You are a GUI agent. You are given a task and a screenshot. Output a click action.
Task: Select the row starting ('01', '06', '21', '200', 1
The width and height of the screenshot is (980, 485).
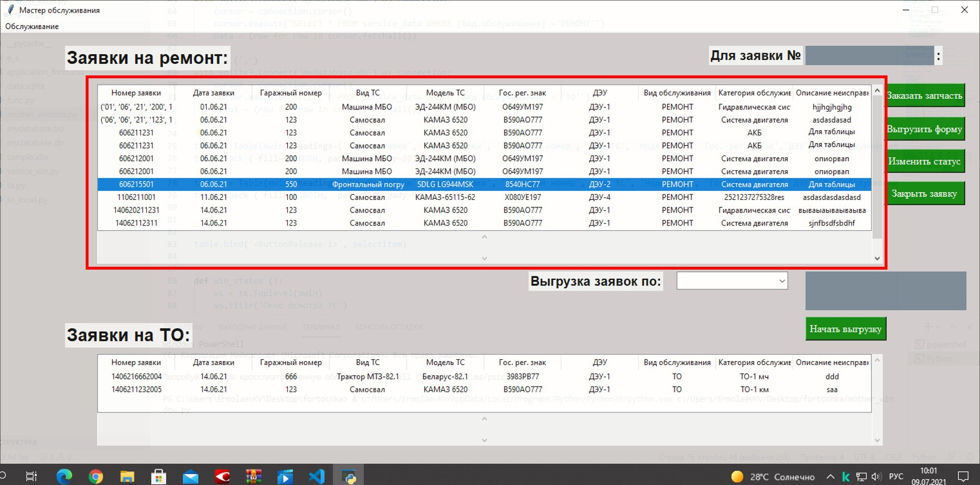point(484,107)
